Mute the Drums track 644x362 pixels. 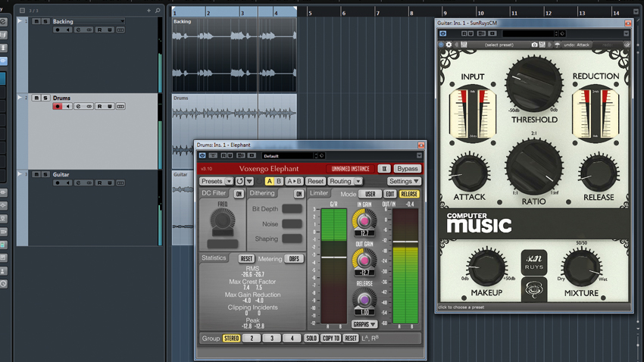(x=36, y=98)
